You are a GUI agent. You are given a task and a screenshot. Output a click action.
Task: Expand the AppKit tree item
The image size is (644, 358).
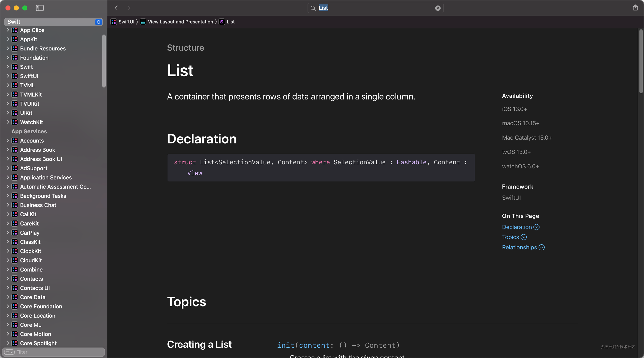pyautogui.click(x=8, y=39)
